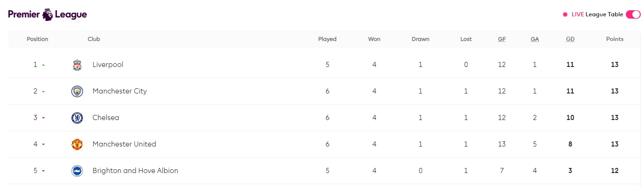Click the Chelsea club crest
Image resolution: width=644 pixels, height=187 pixels.
77,118
